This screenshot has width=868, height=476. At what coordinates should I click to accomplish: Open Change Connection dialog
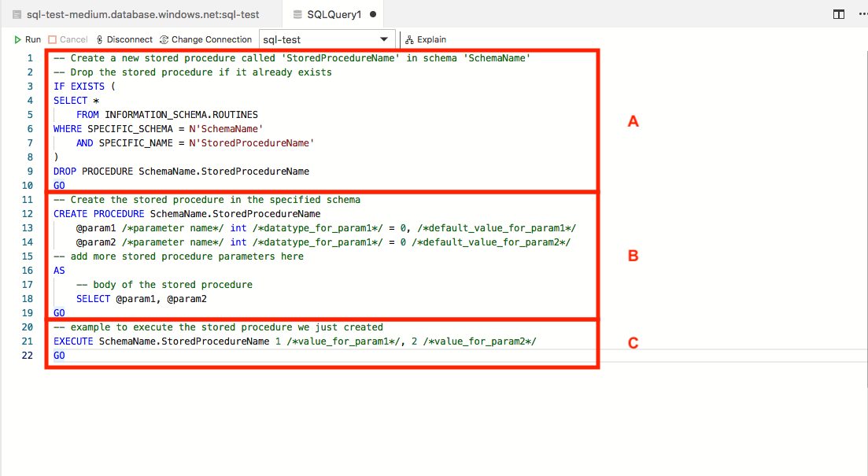[205, 39]
